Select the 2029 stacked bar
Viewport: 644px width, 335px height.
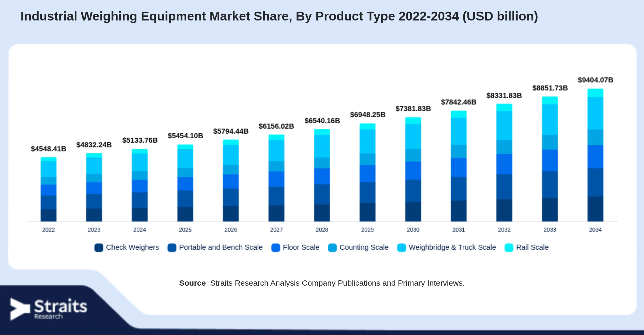pos(367,172)
